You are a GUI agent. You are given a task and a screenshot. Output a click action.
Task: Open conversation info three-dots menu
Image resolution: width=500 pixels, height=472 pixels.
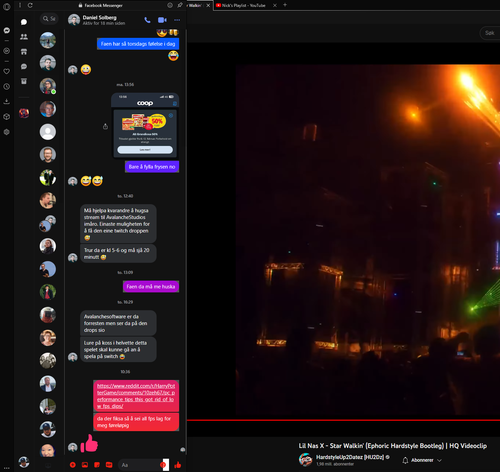[x=177, y=20]
